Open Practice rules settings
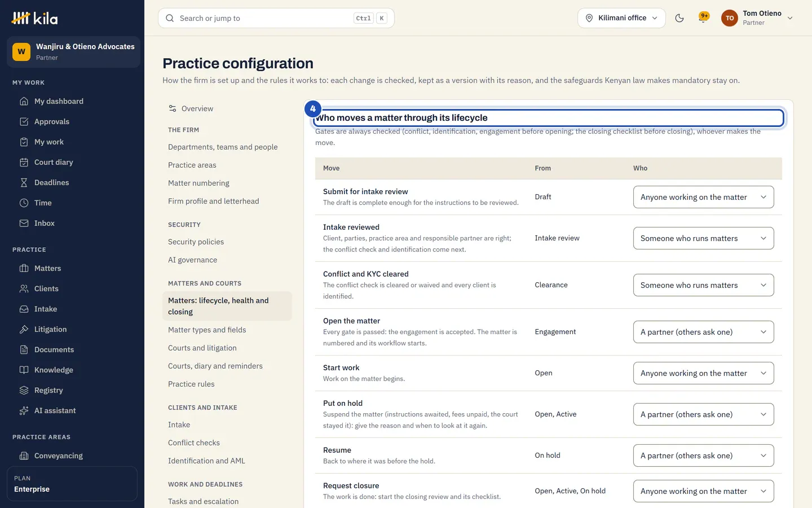The height and width of the screenshot is (508, 812). click(227, 384)
